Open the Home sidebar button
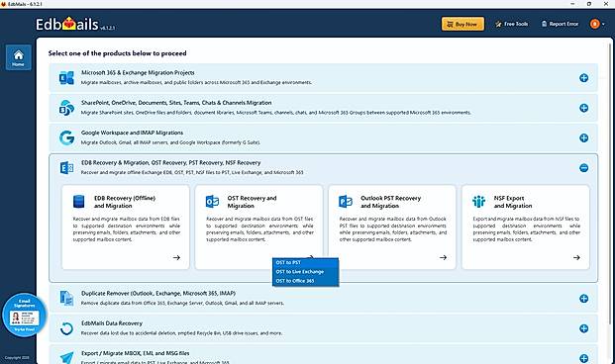Screen dimensions: 615x364 (x=19, y=57)
